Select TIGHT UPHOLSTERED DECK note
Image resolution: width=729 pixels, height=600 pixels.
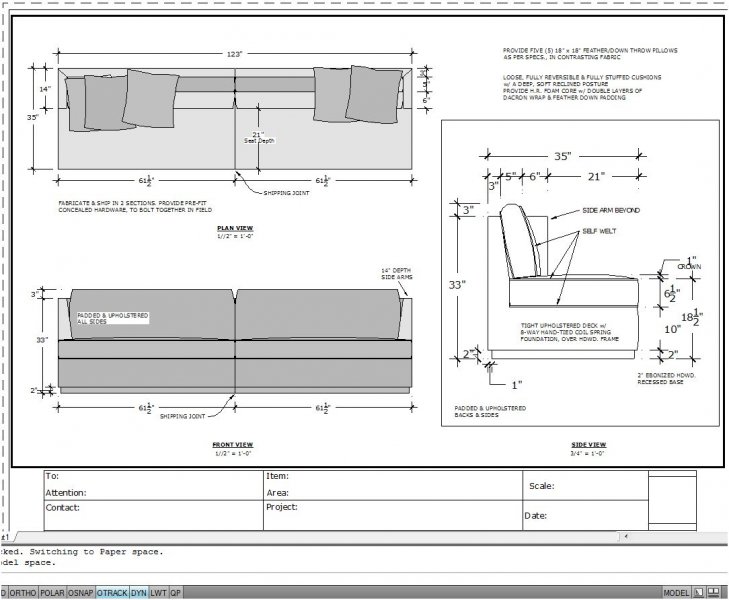[x=570, y=332]
